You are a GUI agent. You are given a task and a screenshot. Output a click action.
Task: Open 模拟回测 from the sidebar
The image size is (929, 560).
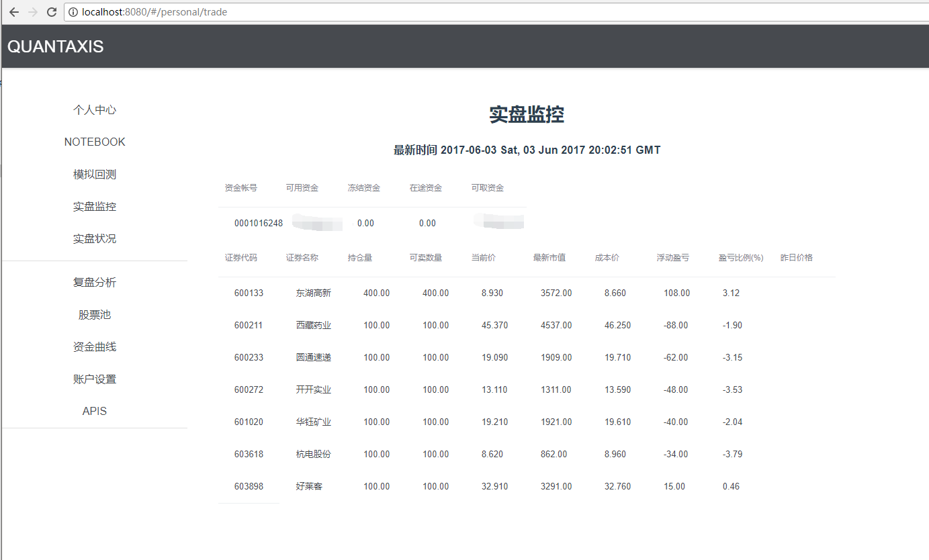(x=94, y=174)
